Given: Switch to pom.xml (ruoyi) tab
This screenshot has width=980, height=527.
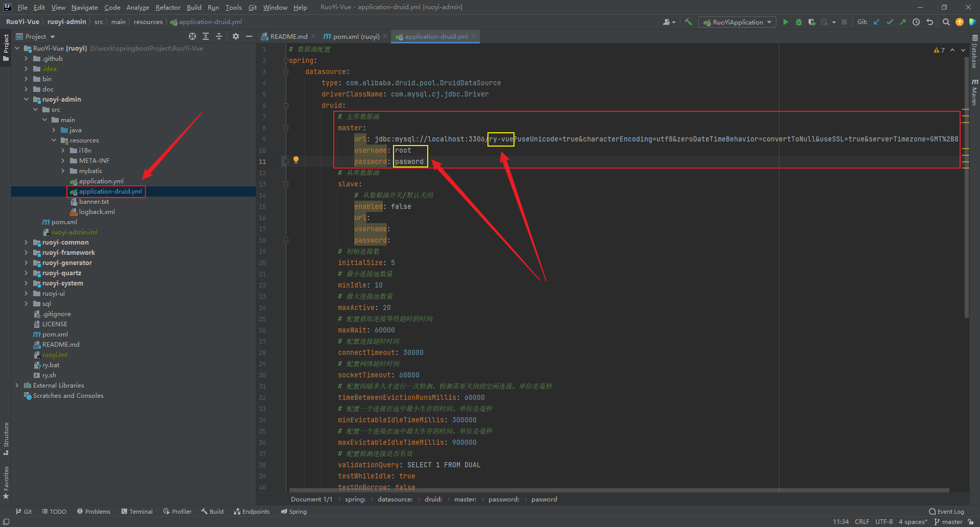Looking at the screenshot, I should [x=355, y=36].
